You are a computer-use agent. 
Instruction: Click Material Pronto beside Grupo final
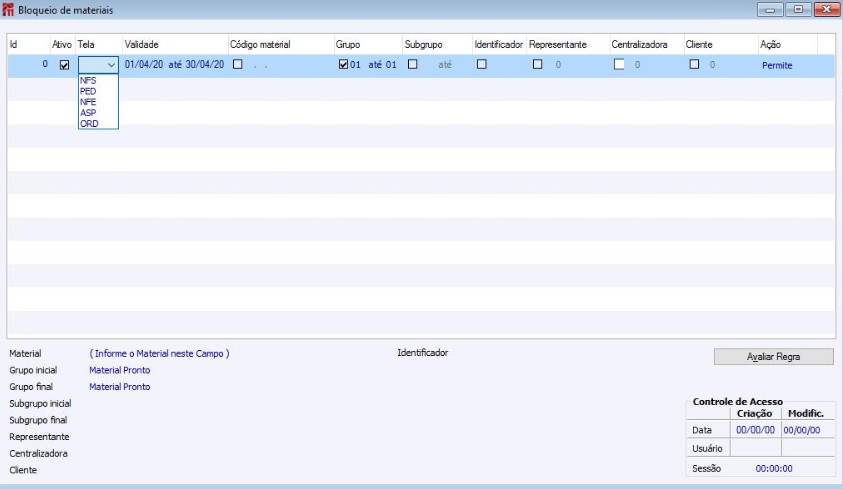pyautogui.click(x=119, y=387)
